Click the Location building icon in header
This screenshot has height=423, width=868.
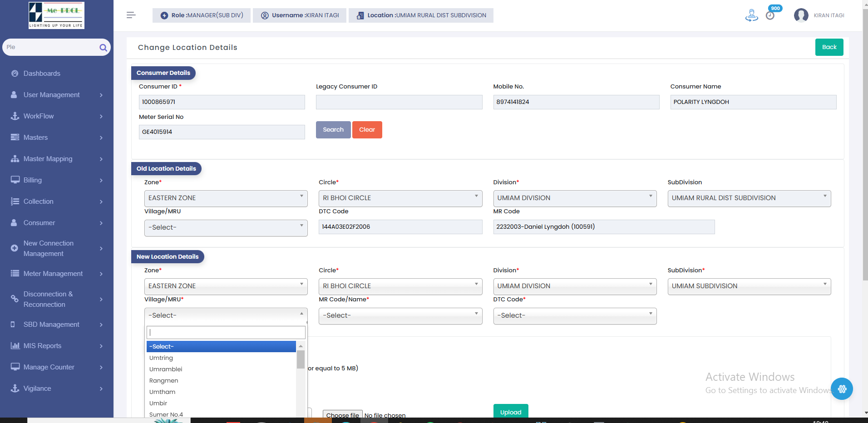pos(360,15)
